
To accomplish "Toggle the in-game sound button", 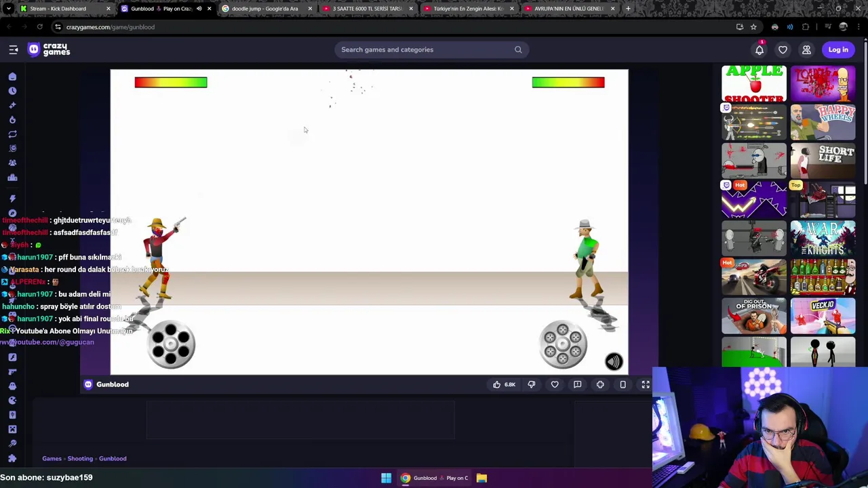I will [614, 361].
